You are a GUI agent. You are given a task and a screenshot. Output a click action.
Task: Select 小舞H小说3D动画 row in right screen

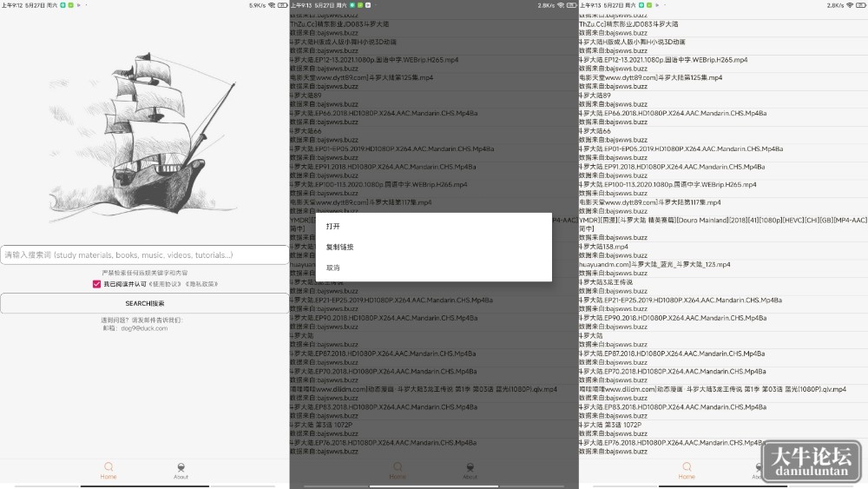click(723, 46)
